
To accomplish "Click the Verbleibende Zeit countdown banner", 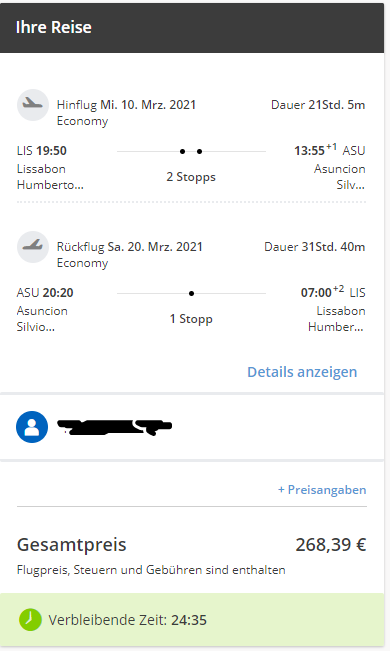I will tap(192, 620).
